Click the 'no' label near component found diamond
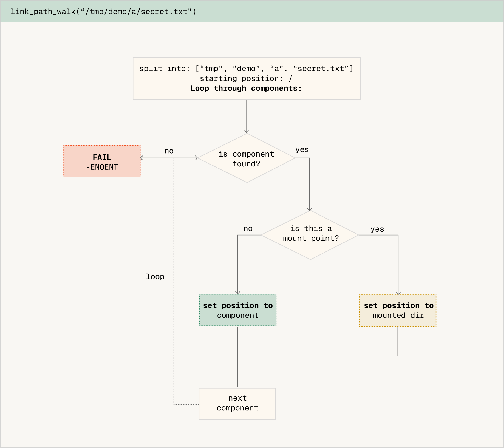 point(169,151)
